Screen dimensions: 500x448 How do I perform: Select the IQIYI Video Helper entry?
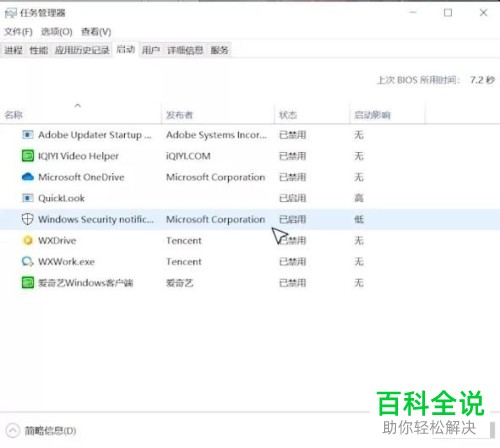tap(78, 156)
